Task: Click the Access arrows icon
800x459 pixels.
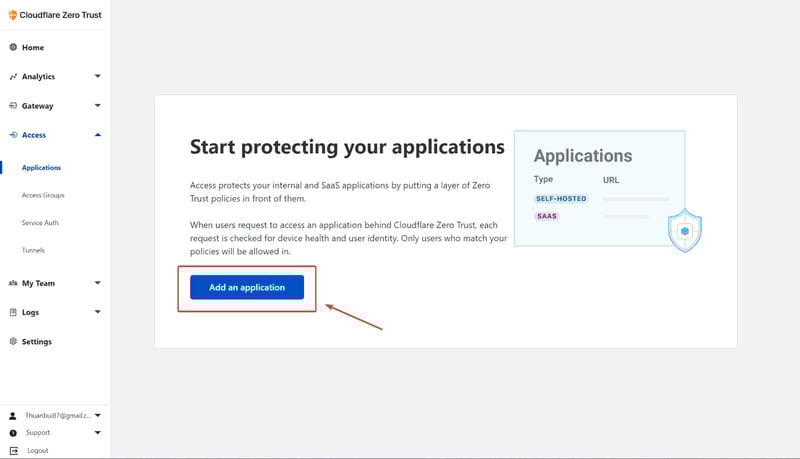Action: (x=13, y=134)
